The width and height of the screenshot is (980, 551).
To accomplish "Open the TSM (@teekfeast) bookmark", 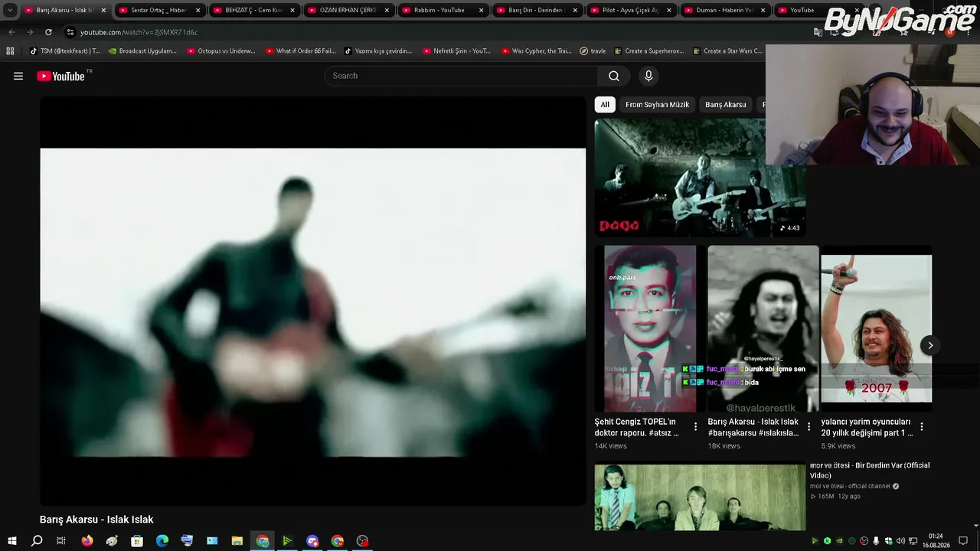I will click(64, 51).
